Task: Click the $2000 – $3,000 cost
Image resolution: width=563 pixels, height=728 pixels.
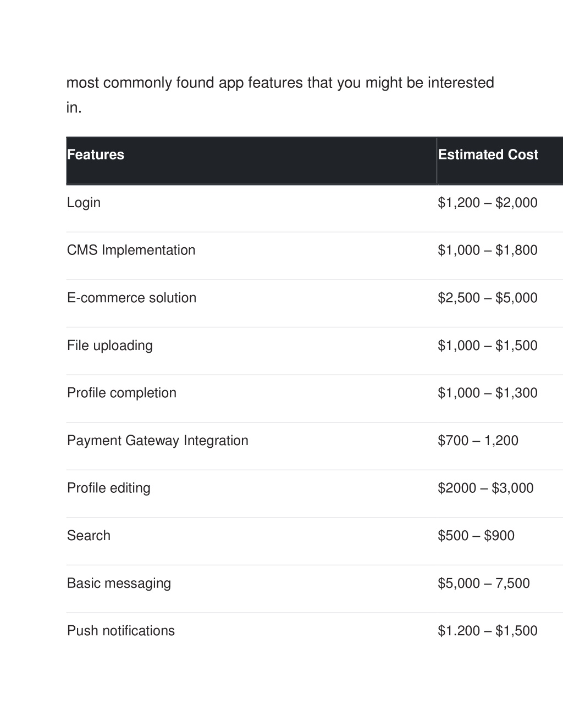Action: coord(485,488)
